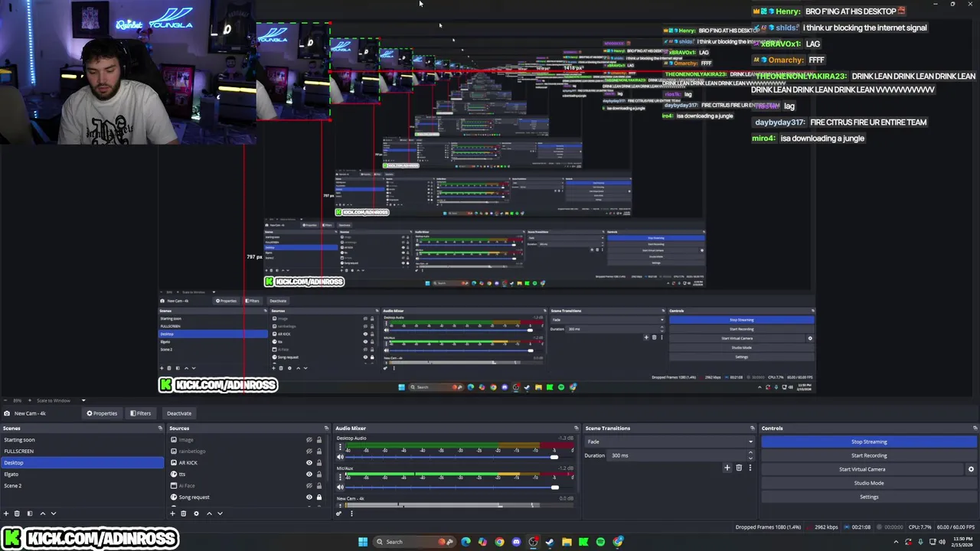Enable Studio Mode
The image size is (980, 551).
869,483
